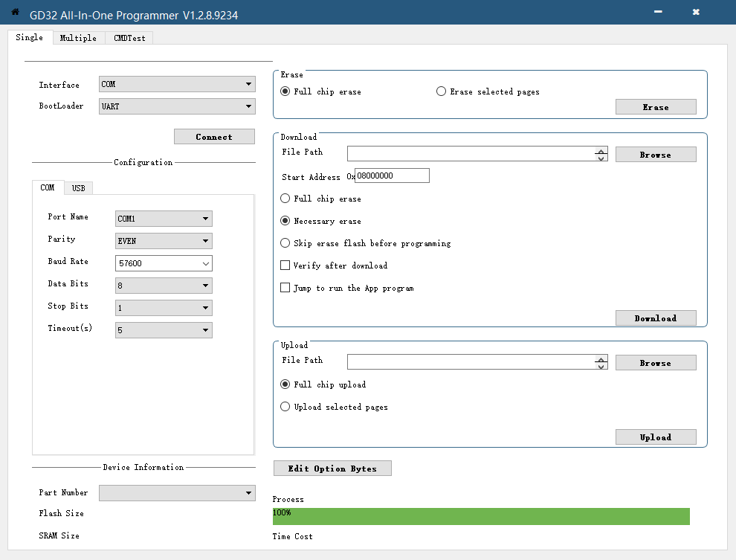This screenshot has height=560, width=736.
Task: Select the Erase selected pages option
Action: pyautogui.click(x=442, y=91)
